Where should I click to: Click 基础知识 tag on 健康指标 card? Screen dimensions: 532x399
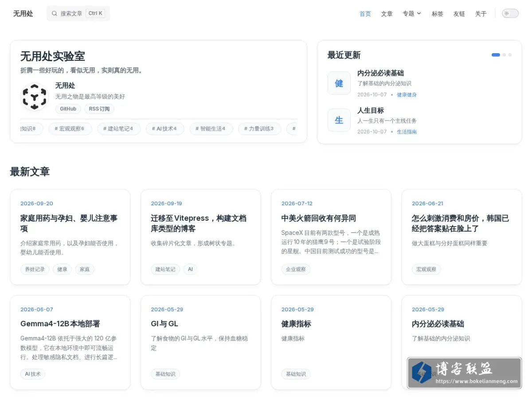[x=296, y=374]
